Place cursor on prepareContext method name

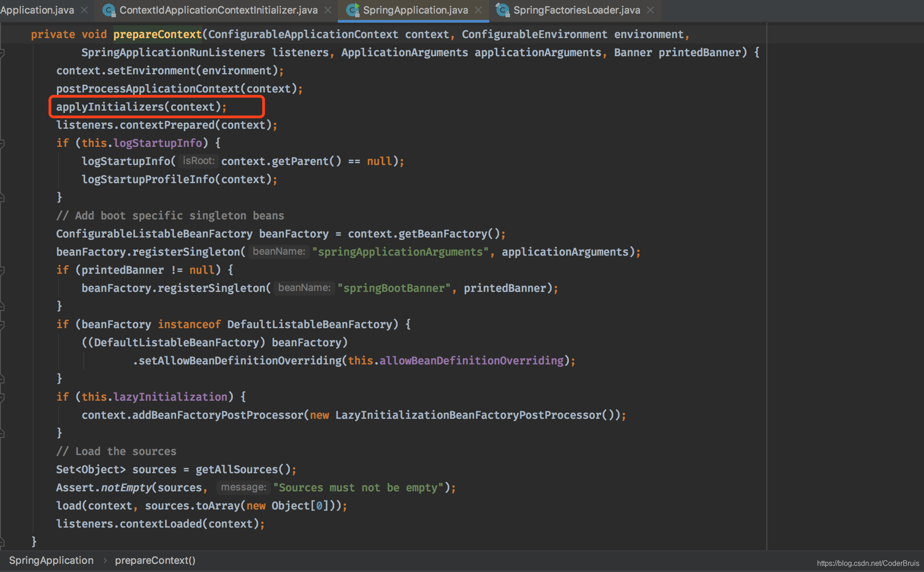[x=157, y=34]
